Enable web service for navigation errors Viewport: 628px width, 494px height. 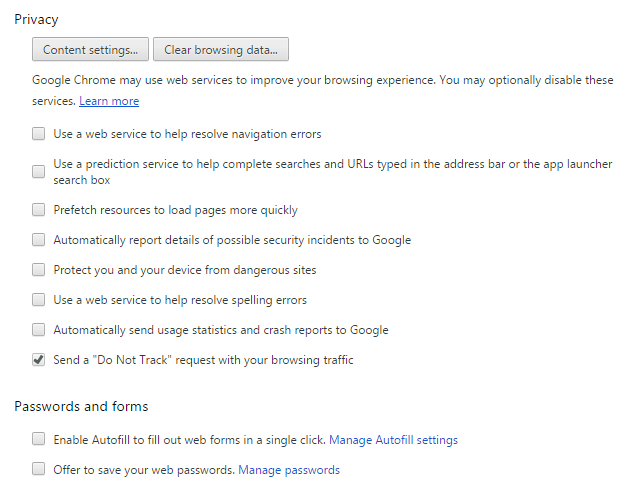pos(38,133)
